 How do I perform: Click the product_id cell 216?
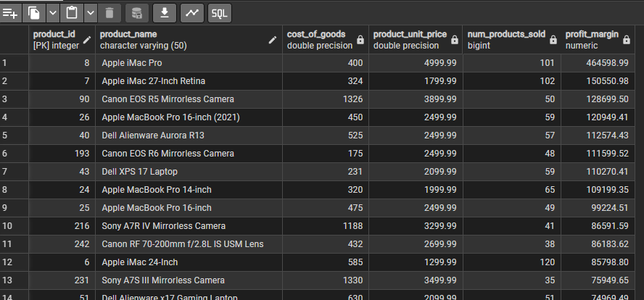62,226
